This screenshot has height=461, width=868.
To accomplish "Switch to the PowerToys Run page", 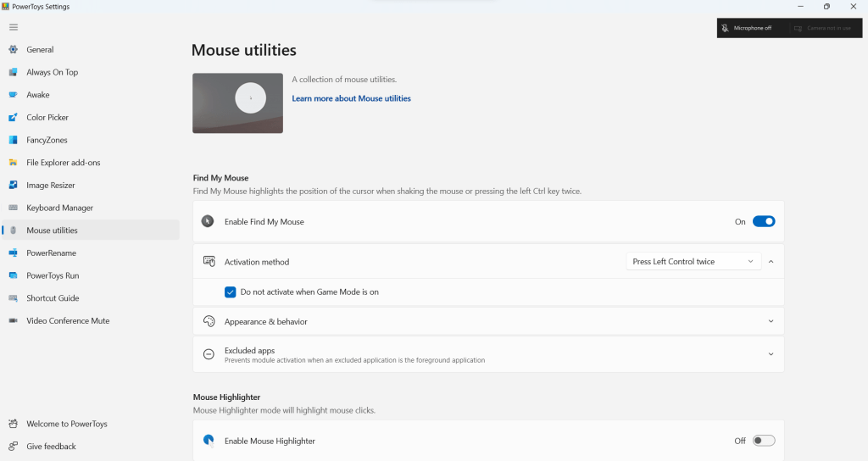I will pyautogui.click(x=91, y=275).
